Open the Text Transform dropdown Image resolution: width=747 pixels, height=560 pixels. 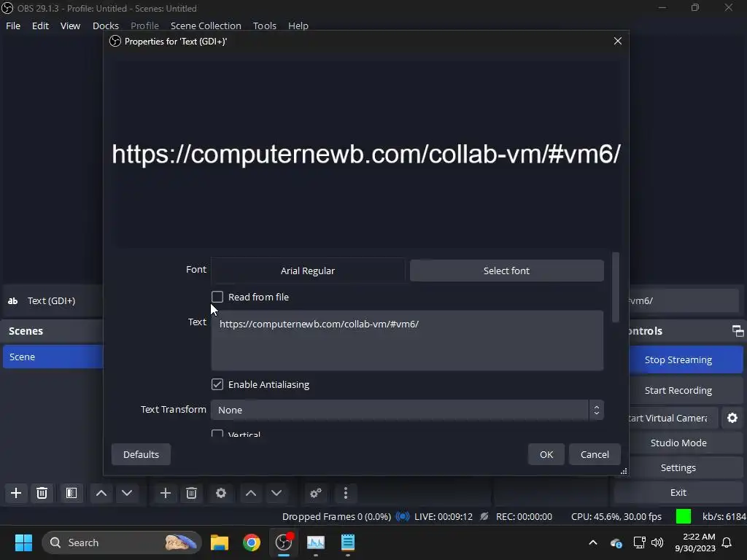click(x=407, y=410)
